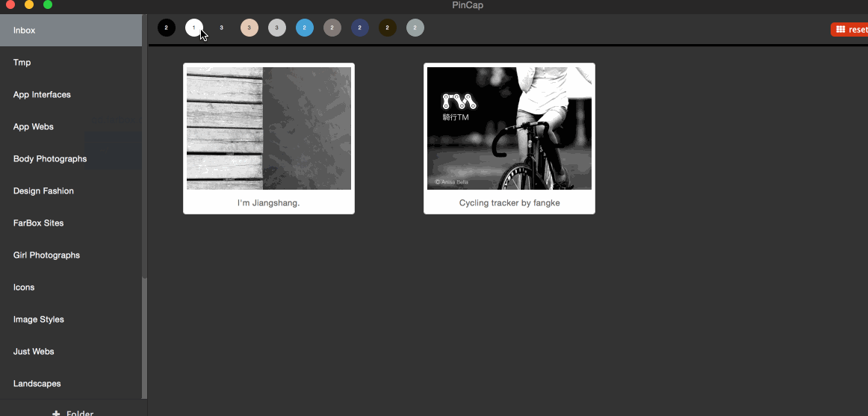Show the FarBox Sites folder
This screenshot has height=416, width=868.
(x=71, y=223)
